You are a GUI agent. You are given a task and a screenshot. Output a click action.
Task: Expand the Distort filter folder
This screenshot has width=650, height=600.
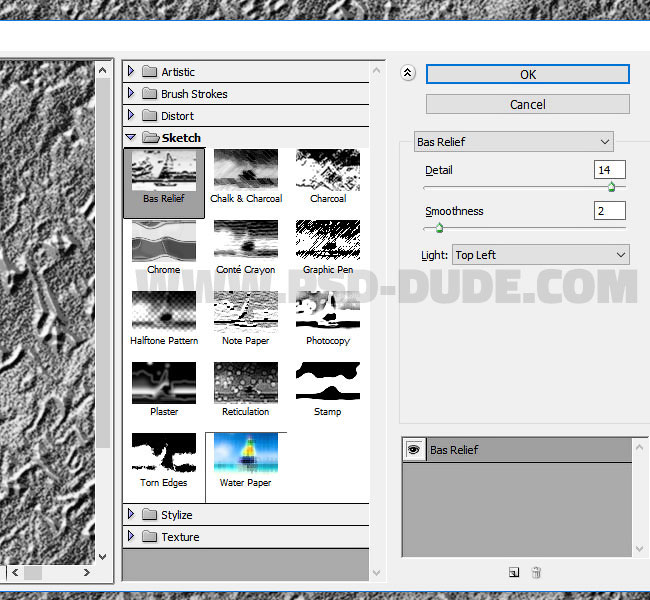[x=131, y=115]
